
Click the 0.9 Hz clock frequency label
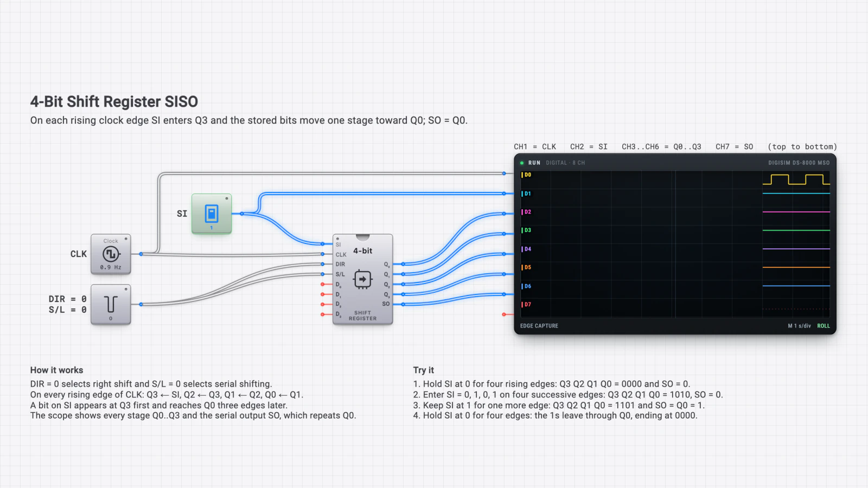111,267
